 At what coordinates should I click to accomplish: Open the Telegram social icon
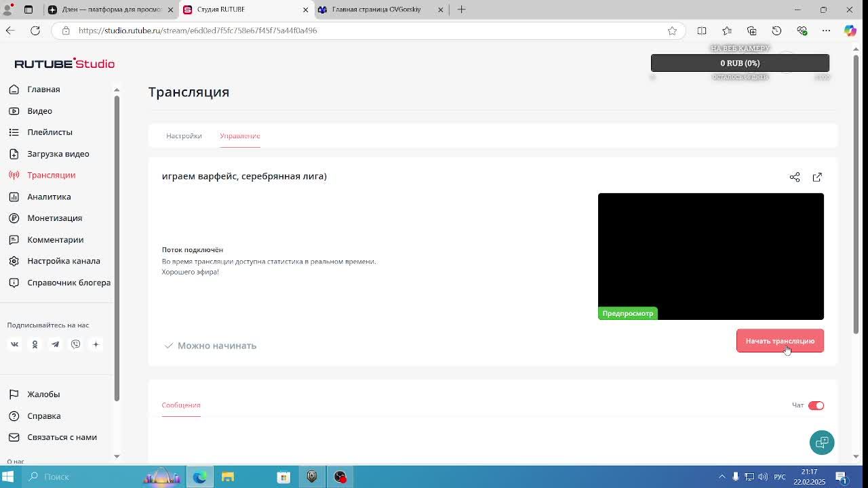(55, 344)
